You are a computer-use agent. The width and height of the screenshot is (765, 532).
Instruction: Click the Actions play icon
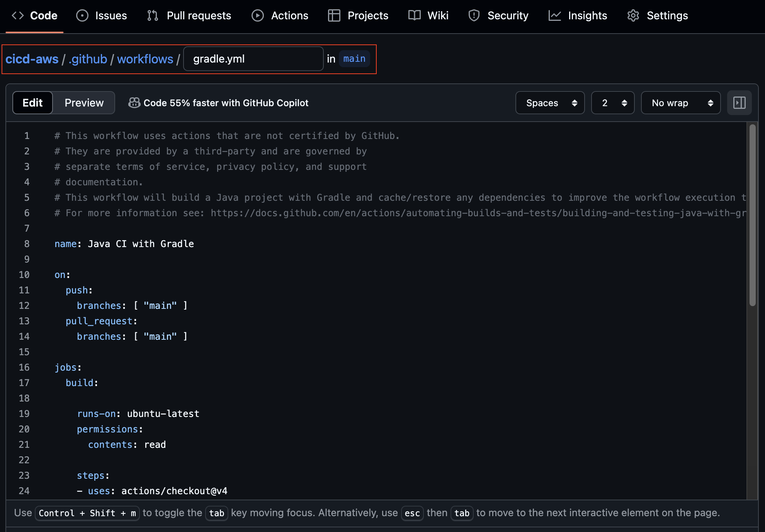[258, 15]
